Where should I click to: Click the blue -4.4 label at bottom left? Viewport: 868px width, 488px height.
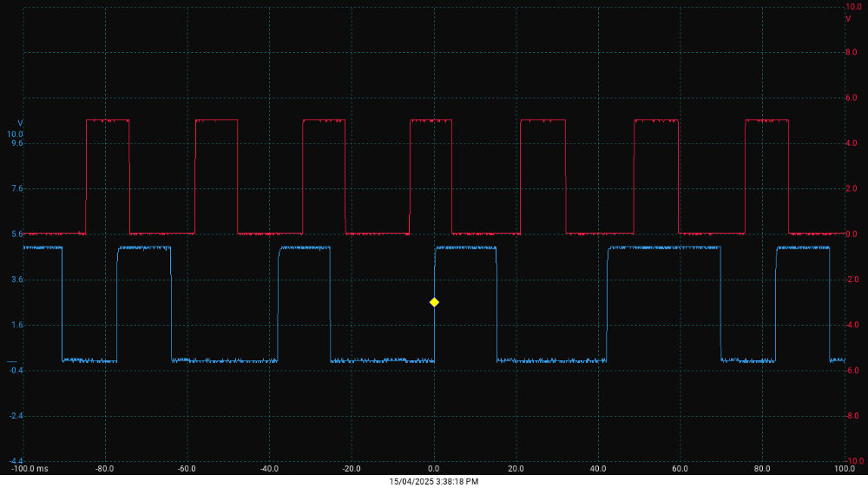click(x=15, y=461)
